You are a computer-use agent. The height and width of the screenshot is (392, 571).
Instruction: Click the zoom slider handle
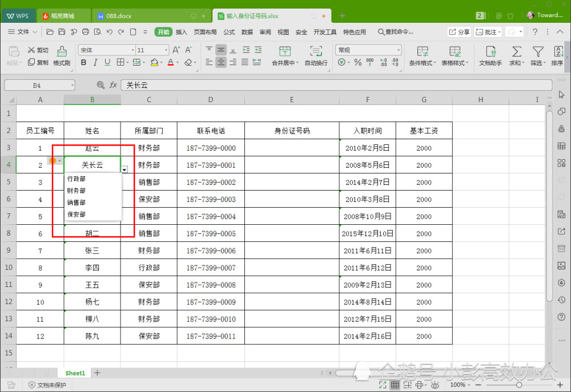pos(519,385)
